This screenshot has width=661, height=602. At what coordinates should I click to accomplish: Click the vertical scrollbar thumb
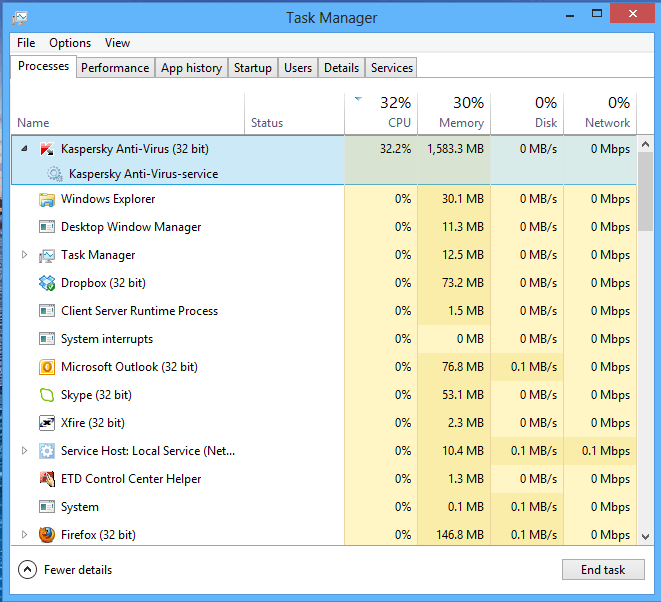point(645,192)
